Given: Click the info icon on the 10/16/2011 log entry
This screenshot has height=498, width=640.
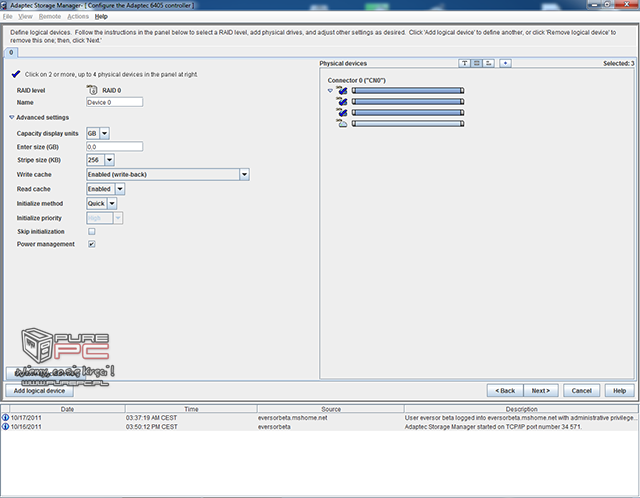Looking at the screenshot, I should (5, 427).
